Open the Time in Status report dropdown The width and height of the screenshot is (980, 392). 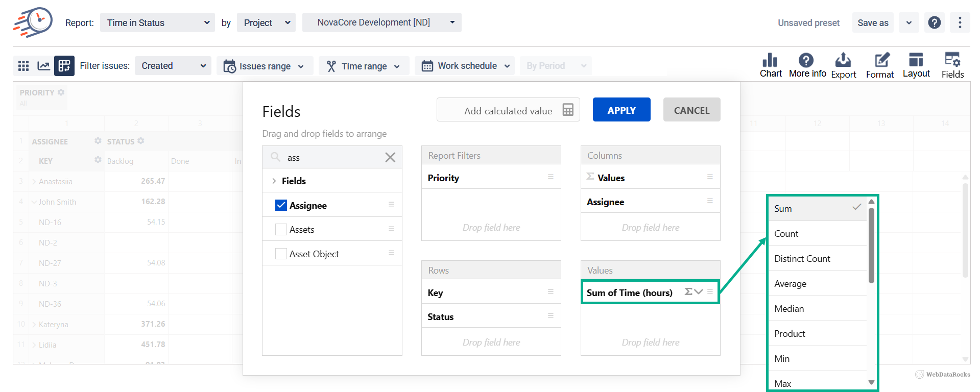pos(157,23)
